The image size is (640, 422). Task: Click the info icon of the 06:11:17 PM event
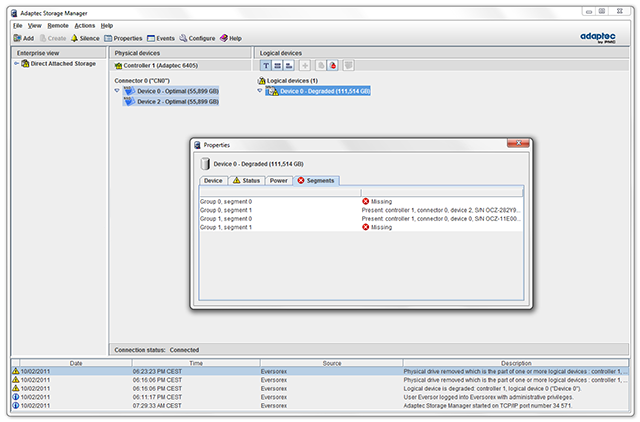coord(16,397)
